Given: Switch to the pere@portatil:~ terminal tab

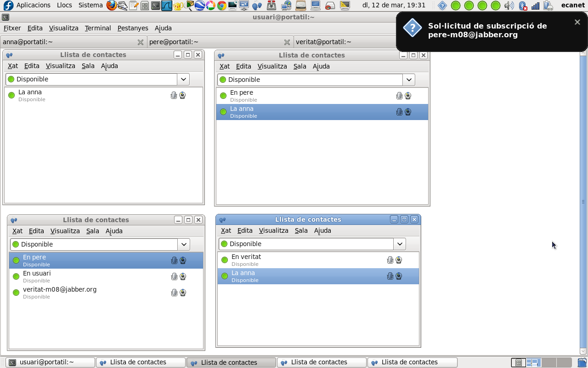Looking at the screenshot, I should (216, 42).
